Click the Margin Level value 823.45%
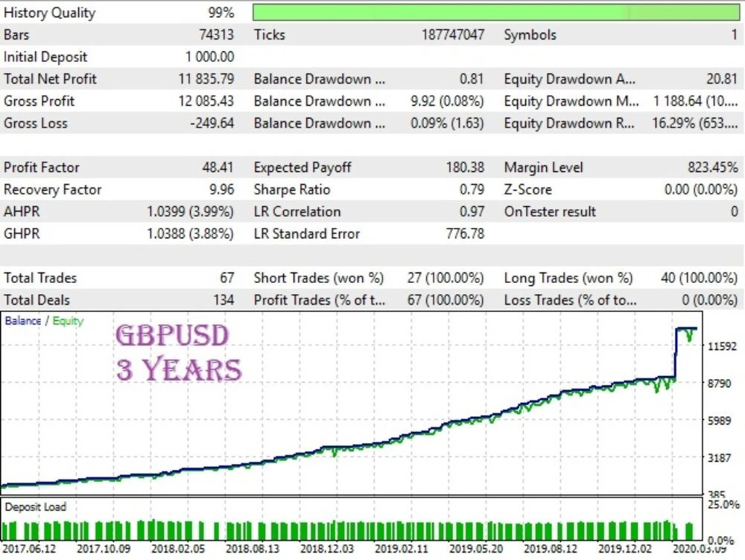Image resolution: width=745 pixels, height=560 pixels. 713,168
